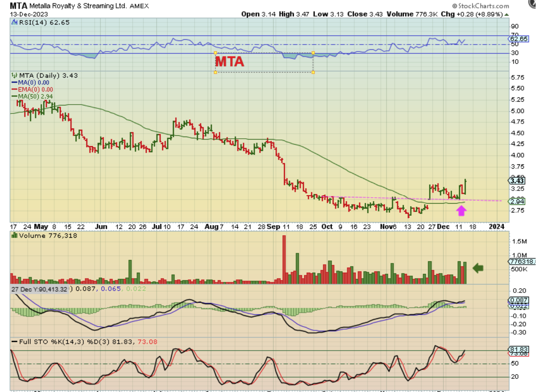Click the MTA ticker symbol title
Viewport: 536px width, 392px height.
20,6
